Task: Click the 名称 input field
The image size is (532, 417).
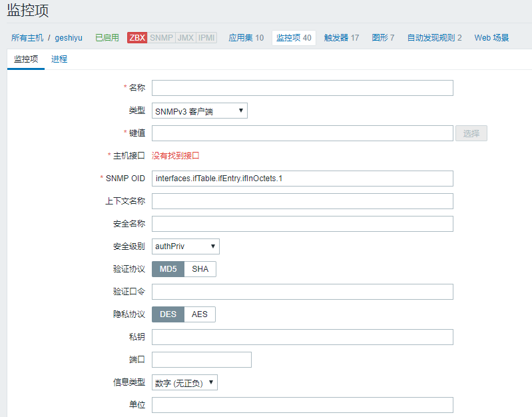Action: click(302, 88)
